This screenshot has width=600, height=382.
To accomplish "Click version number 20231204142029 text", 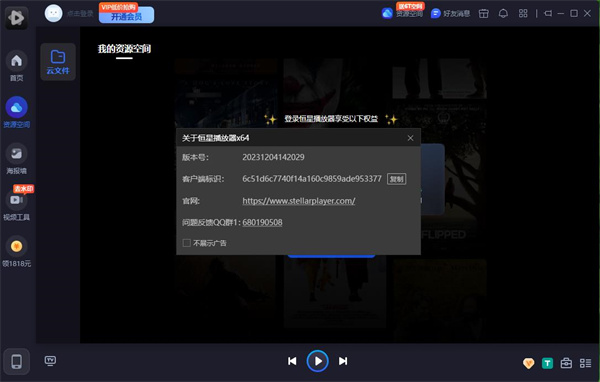I will [273, 157].
